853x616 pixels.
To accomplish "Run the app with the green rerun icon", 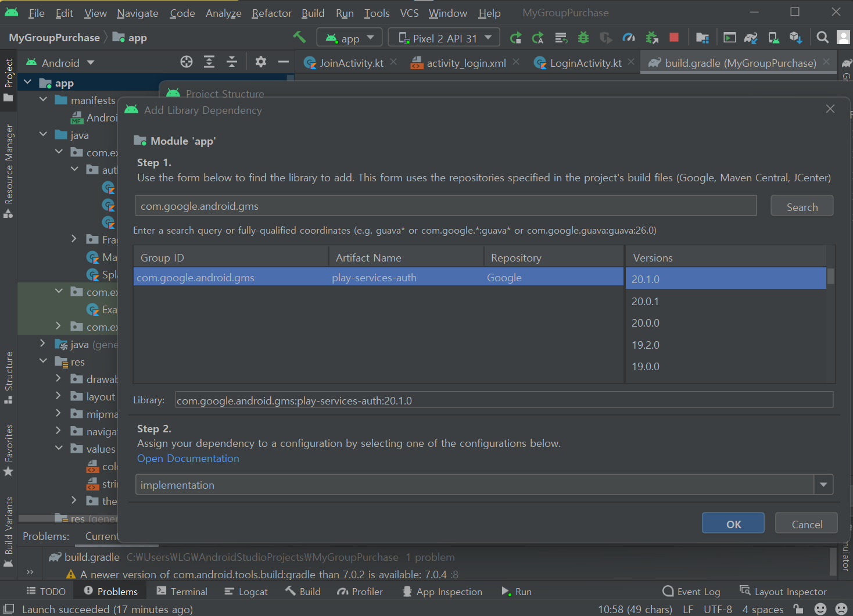I will pos(515,38).
